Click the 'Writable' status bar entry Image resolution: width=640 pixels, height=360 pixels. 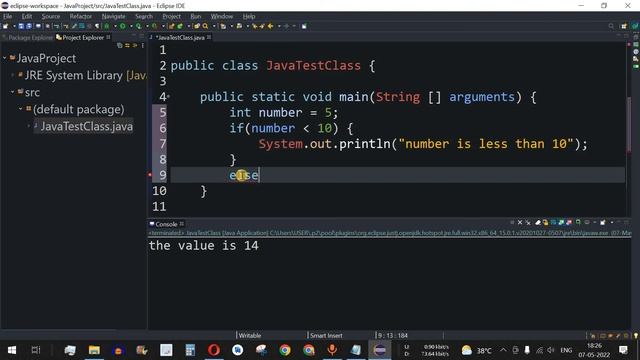pyautogui.click(x=250, y=336)
